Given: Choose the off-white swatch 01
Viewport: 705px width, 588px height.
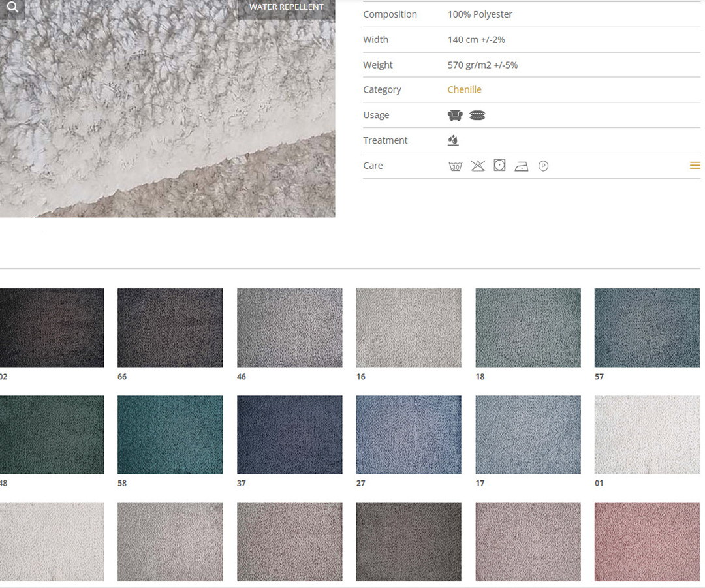Looking at the screenshot, I should point(646,435).
